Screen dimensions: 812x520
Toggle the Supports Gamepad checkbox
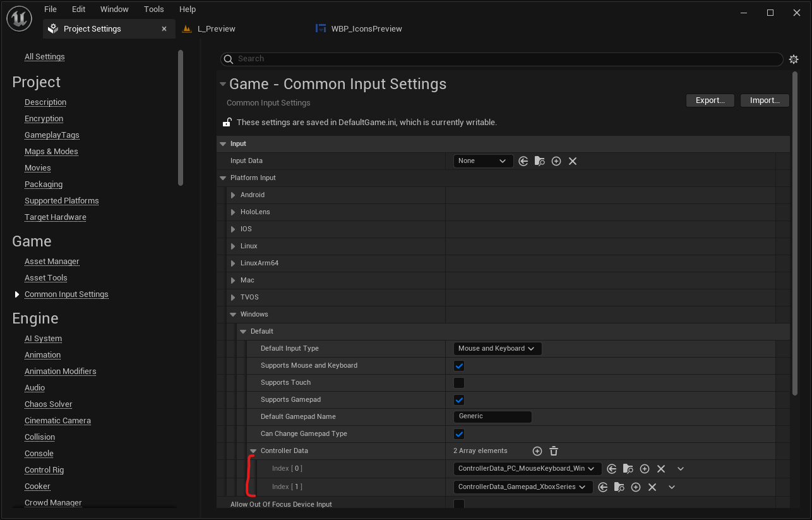tap(459, 400)
